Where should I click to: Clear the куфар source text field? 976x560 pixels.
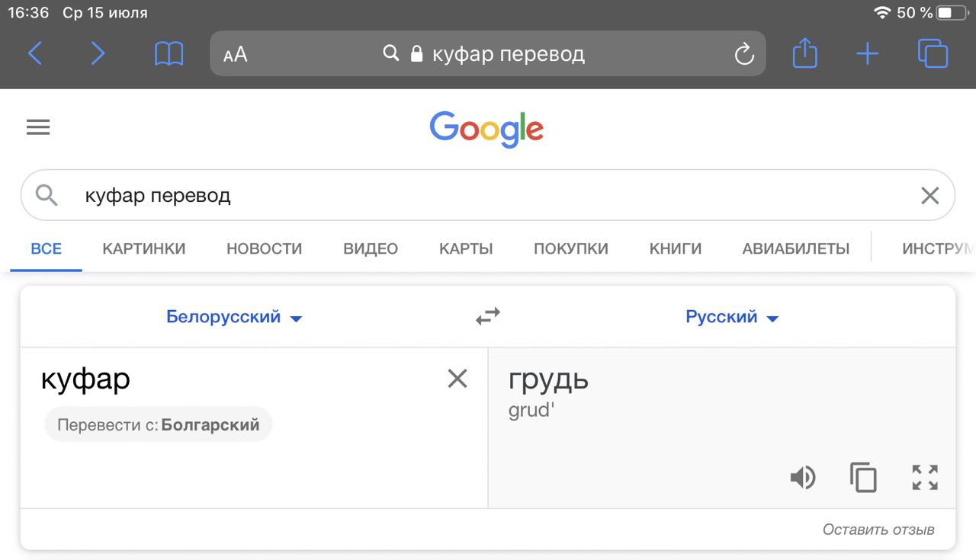click(x=457, y=379)
